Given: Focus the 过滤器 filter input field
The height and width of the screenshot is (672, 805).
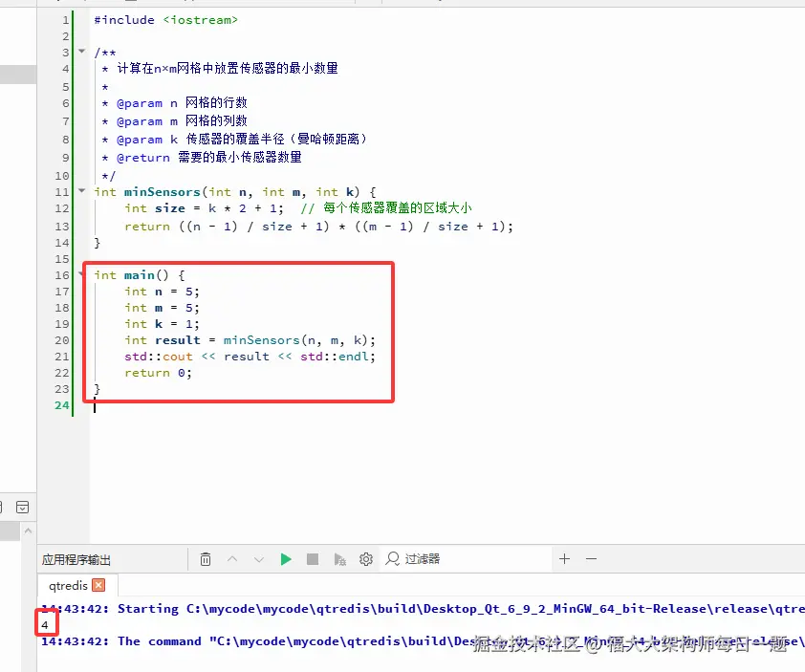Looking at the screenshot, I should (468, 558).
